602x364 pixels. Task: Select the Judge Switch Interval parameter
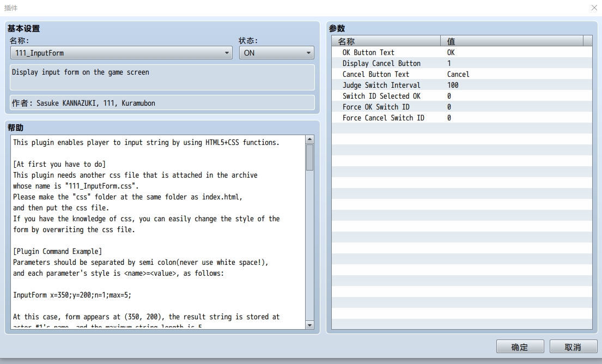(x=462, y=85)
